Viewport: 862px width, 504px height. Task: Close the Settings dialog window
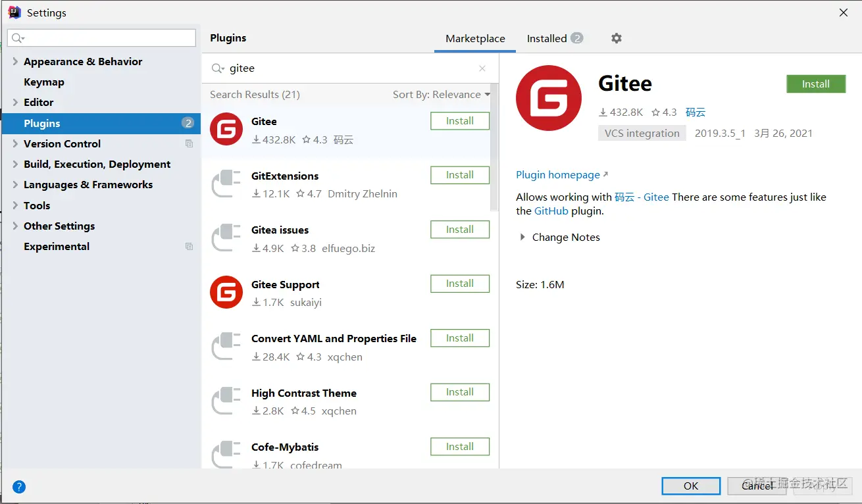[x=844, y=13]
